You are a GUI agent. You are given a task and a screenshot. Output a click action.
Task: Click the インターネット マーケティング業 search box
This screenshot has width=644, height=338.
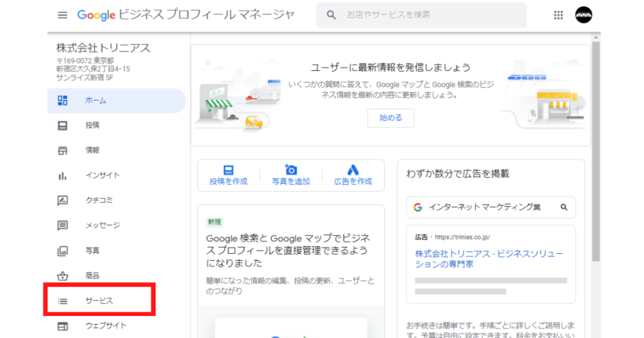tap(491, 207)
